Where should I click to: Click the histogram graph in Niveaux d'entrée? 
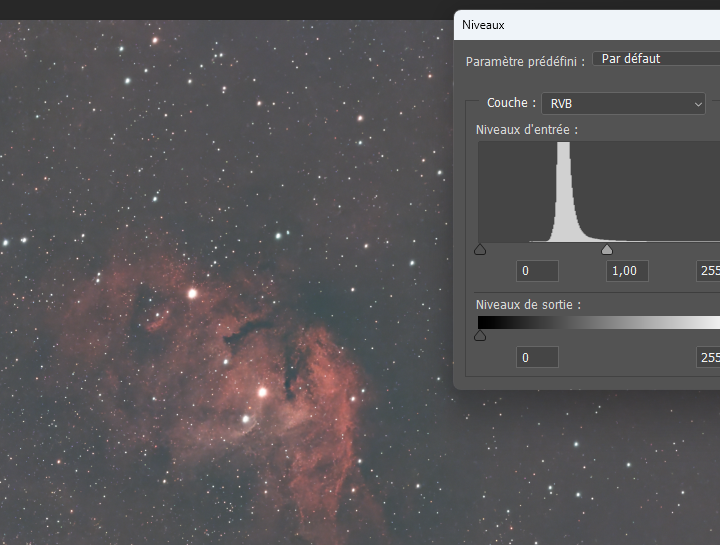pyautogui.click(x=599, y=191)
